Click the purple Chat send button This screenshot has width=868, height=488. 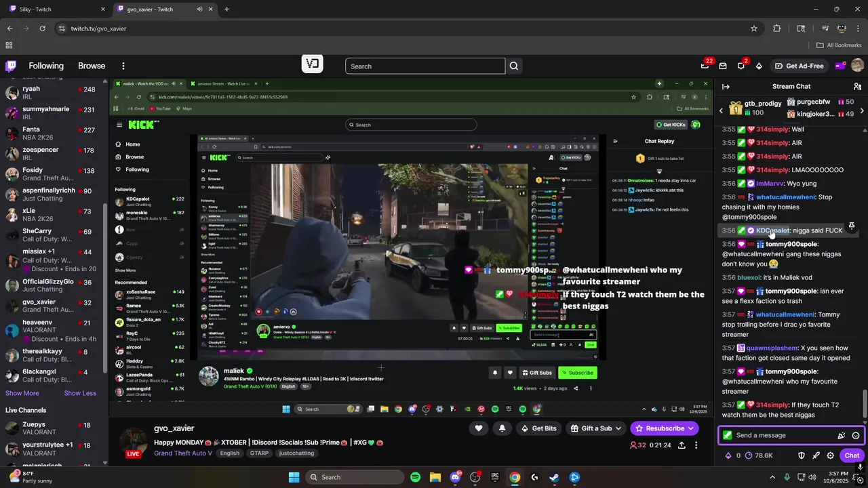[x=852, y=455]
